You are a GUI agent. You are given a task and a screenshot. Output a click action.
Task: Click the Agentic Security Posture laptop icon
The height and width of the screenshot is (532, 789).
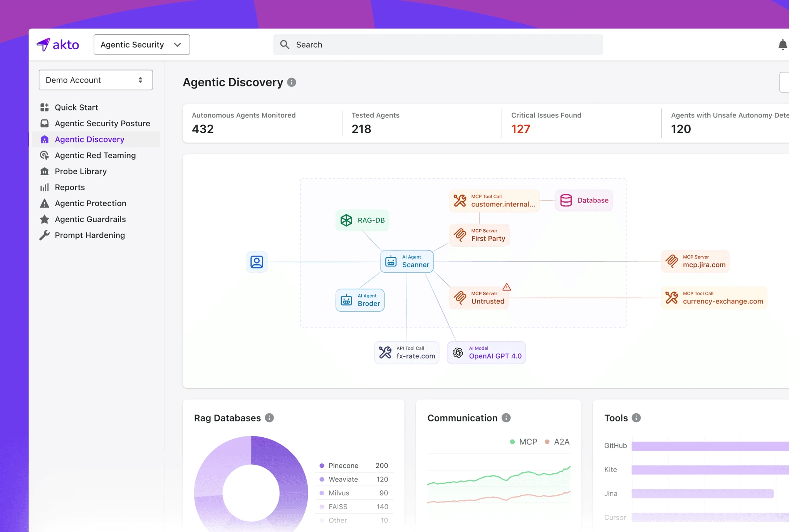(45, 123)
